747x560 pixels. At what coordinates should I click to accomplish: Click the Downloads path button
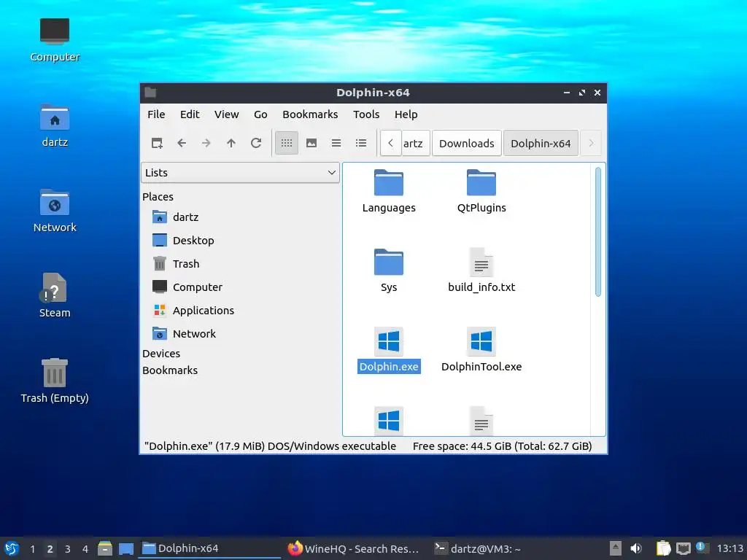tap(466, 143)
